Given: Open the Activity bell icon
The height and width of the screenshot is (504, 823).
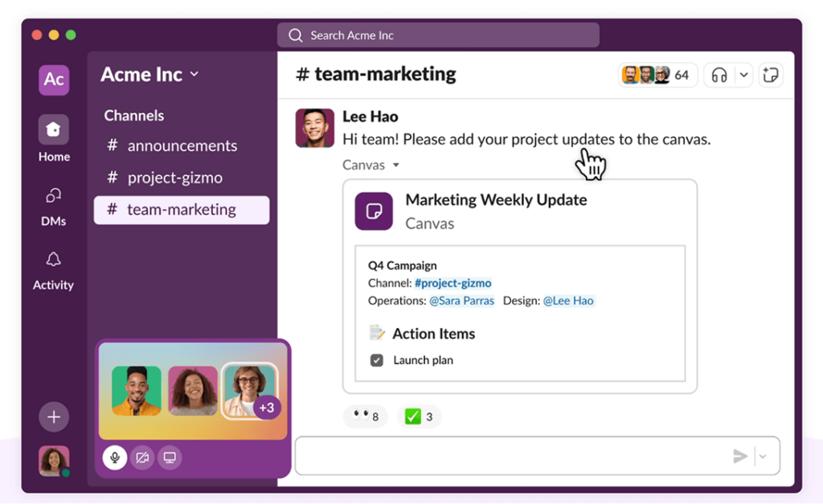Looking at the screenshot, I should (x=53, y=260).
